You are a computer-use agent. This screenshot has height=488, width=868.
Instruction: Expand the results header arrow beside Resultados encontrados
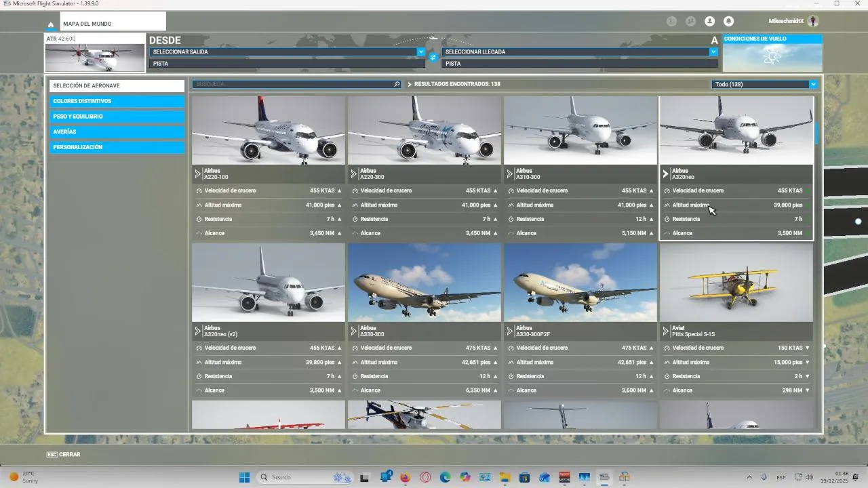410,85
